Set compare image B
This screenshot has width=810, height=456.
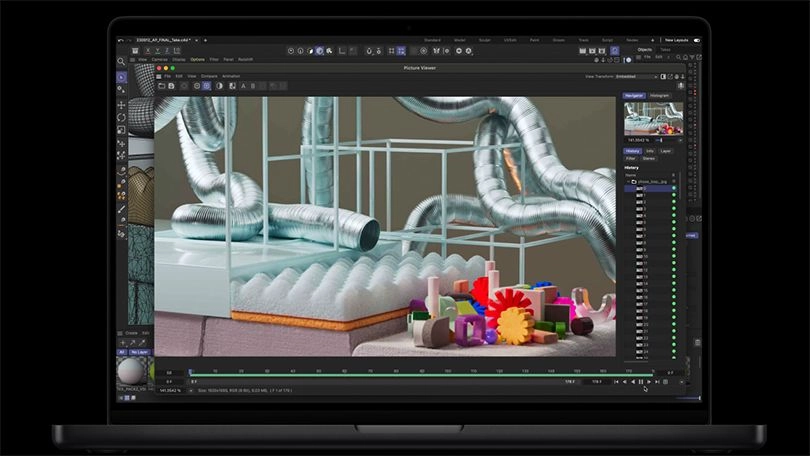pos(253,86)
